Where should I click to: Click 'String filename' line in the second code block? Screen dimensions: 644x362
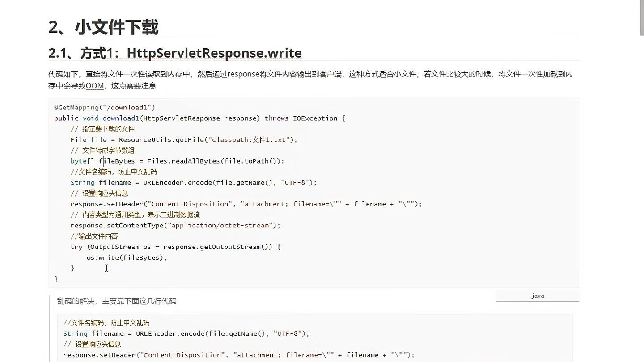coord(186,333)
